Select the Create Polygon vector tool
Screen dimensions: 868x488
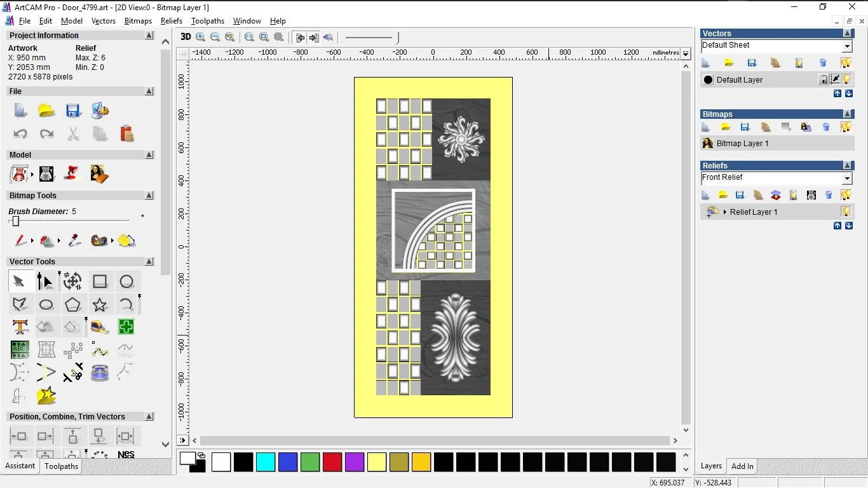point(73,304)
